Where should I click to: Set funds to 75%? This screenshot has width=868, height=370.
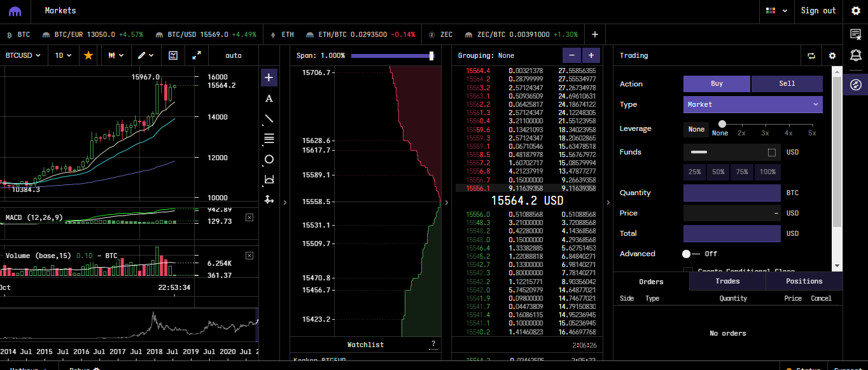(x=742, y=172)
